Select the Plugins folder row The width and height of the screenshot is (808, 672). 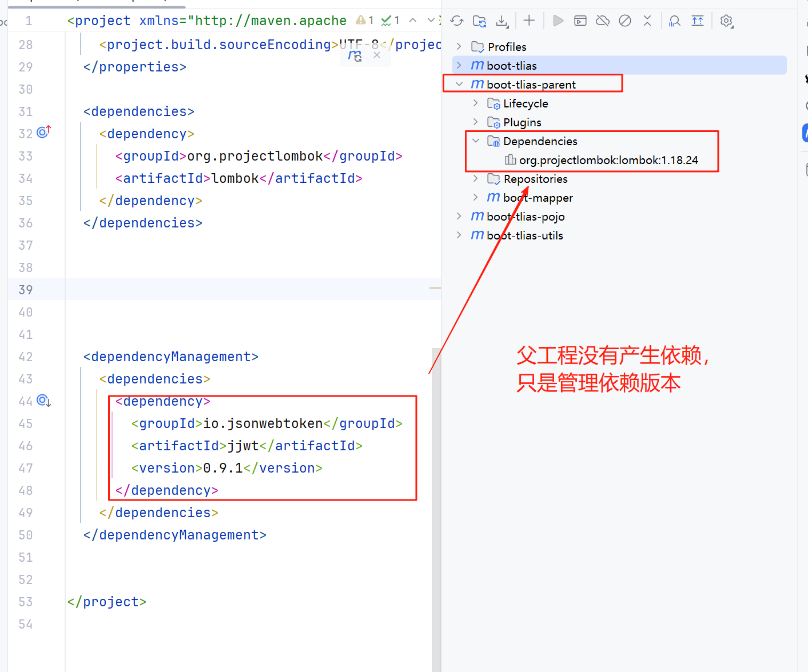tap(619, 122)
